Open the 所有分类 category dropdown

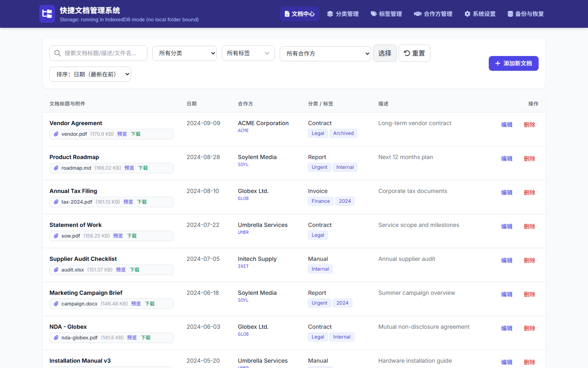tap(185, 53)
